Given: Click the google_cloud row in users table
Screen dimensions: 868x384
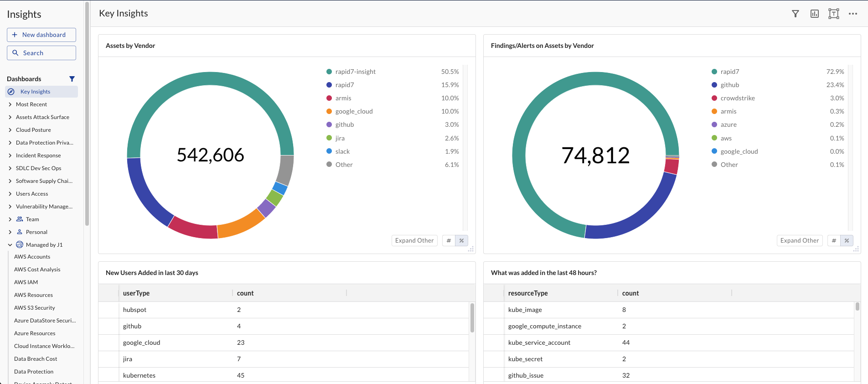Looking at the screenshot, I should coord(284,342).
